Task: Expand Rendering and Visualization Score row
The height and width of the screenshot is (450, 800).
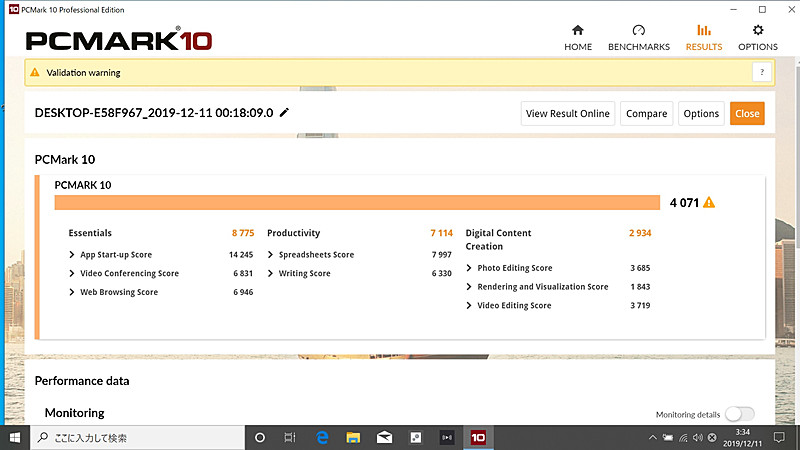Action: pos(469,287)
